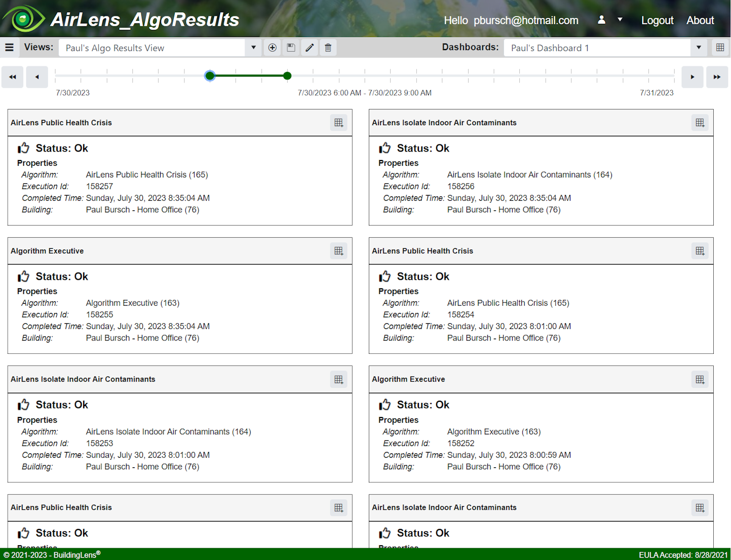The height and width of the screenshot is (560, 731).
Task: Click the AirLens_AlgoResults app title
Action: tap(145, 19)
